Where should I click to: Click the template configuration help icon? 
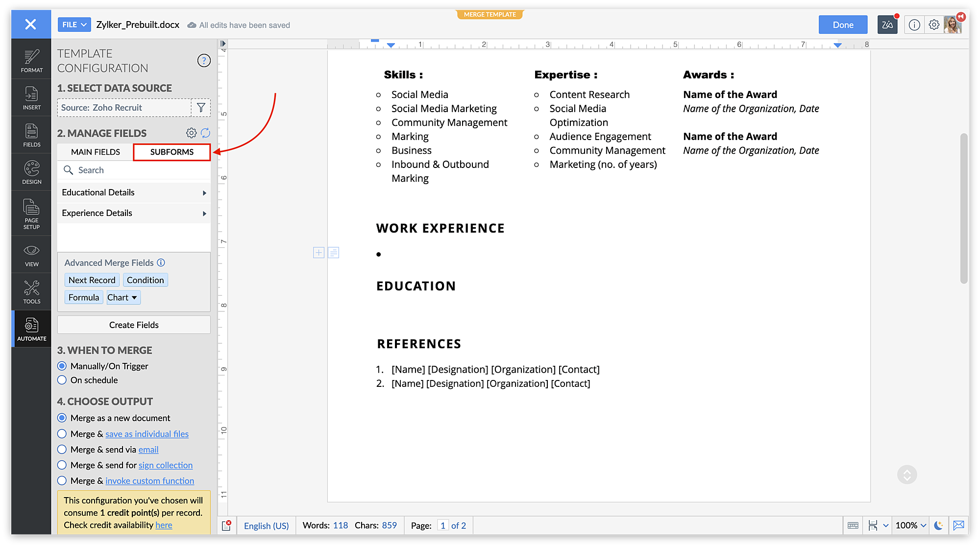pyautogui.click(x=204, y=61)
